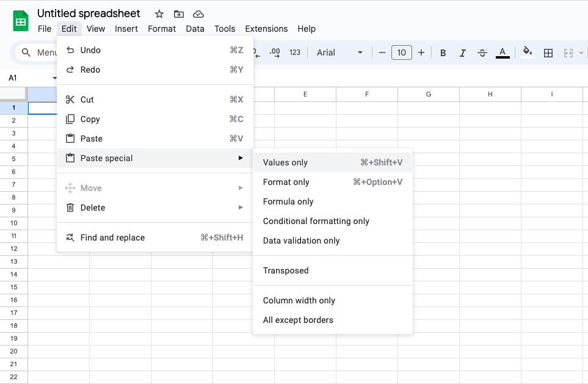
Task: Open the text color picker
Action: tap(503, 53)
